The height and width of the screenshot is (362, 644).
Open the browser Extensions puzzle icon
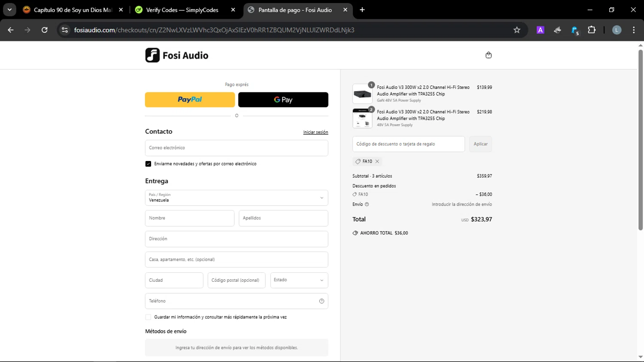click(592, 30)
